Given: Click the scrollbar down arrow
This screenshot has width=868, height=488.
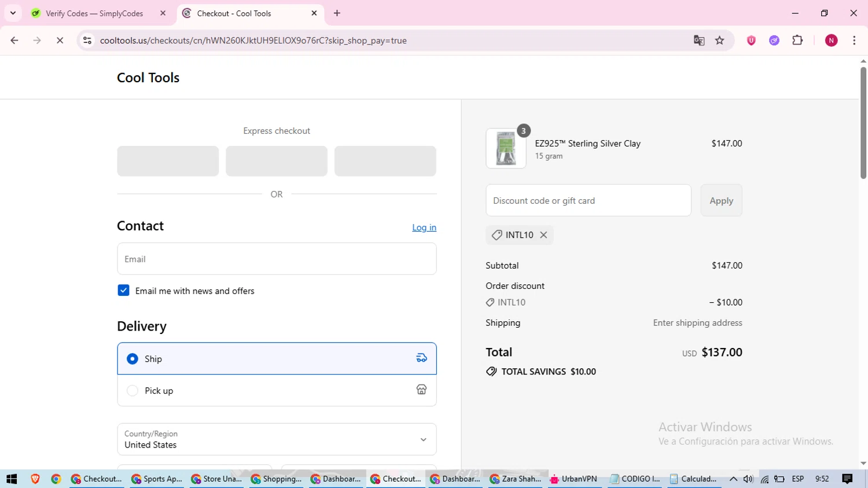Looking at the screenshot, I should (x=863, y=463).
